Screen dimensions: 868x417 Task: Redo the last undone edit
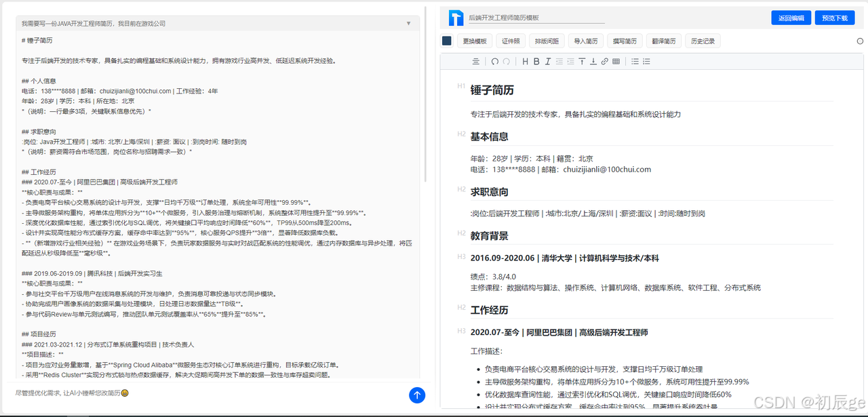click(507, 61)
